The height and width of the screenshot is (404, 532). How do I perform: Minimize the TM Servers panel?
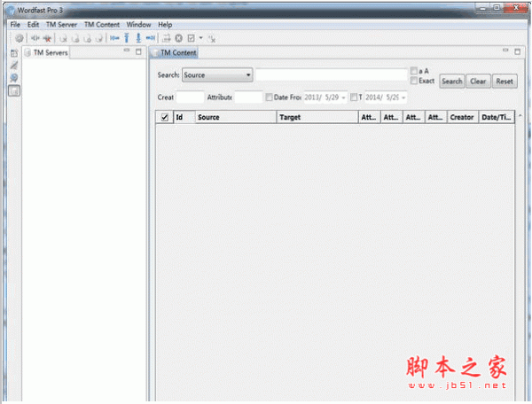[x=127, y=50]
